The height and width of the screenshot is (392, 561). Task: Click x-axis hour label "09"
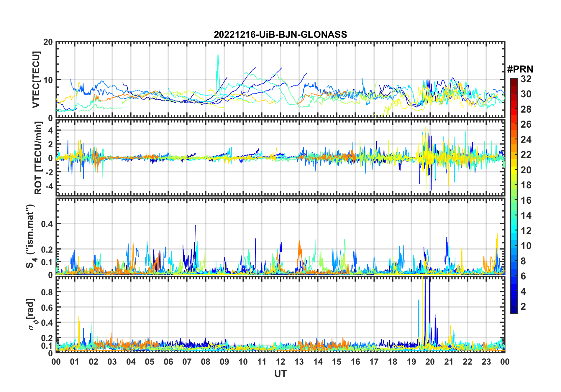pyautogui.click(x=224, y=362)
